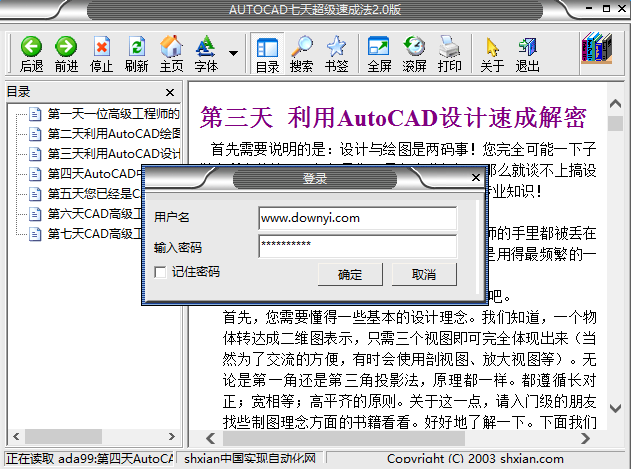Click the 字体 (Font) toolbar icon
The image size is (631, 469).
[206, 54]
